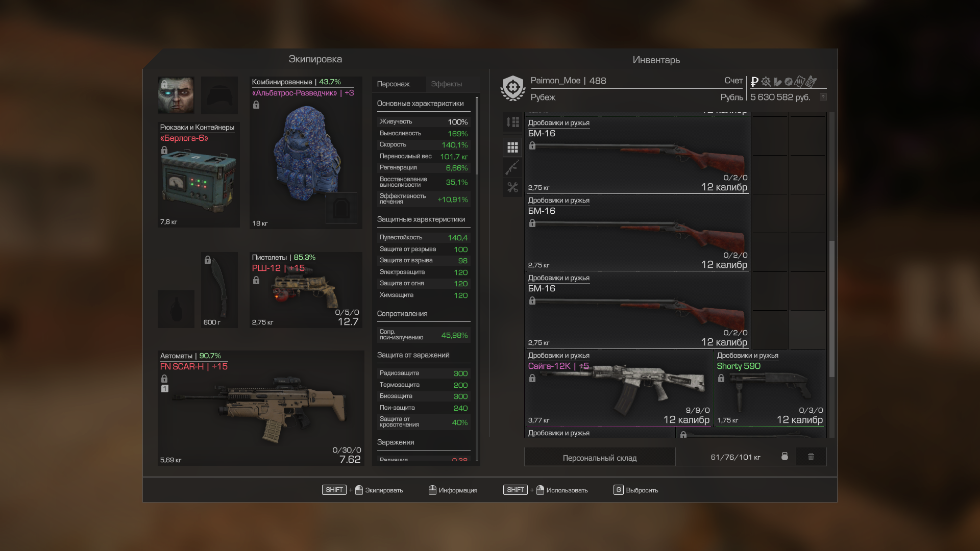Click the Инвентарь panel title

656,60
